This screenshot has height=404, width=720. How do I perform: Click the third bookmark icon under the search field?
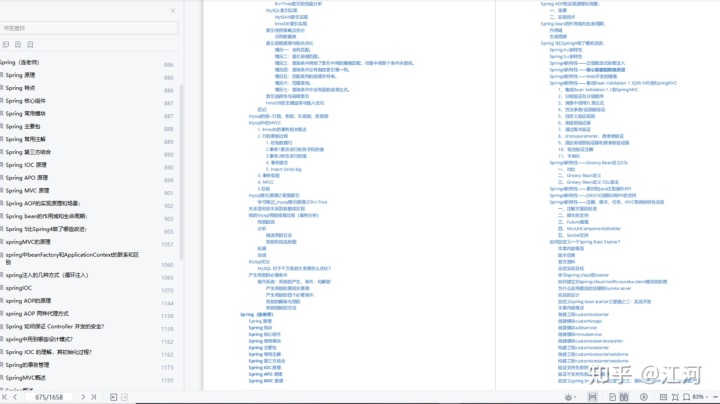(x=30, y=45)
